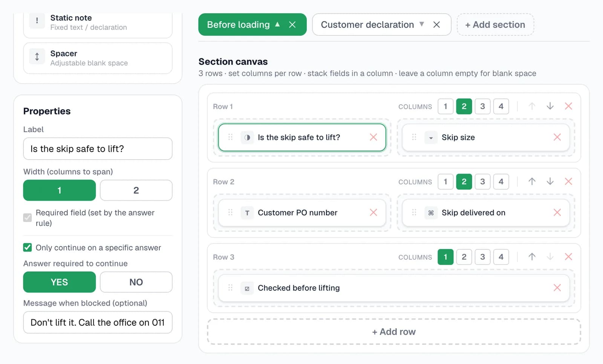Image resolution: width=603 pixels, height=364 pixels.
Task: Close the Before loading section tab
Action: pyautogui.click(x=292, y=24)
